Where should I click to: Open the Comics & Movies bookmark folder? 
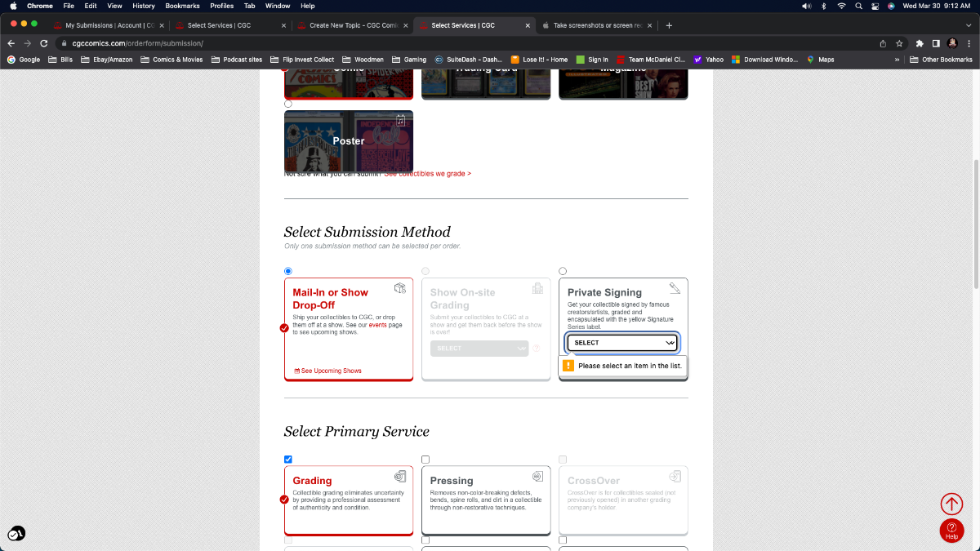pyautogui.click(x=171, y=60)
